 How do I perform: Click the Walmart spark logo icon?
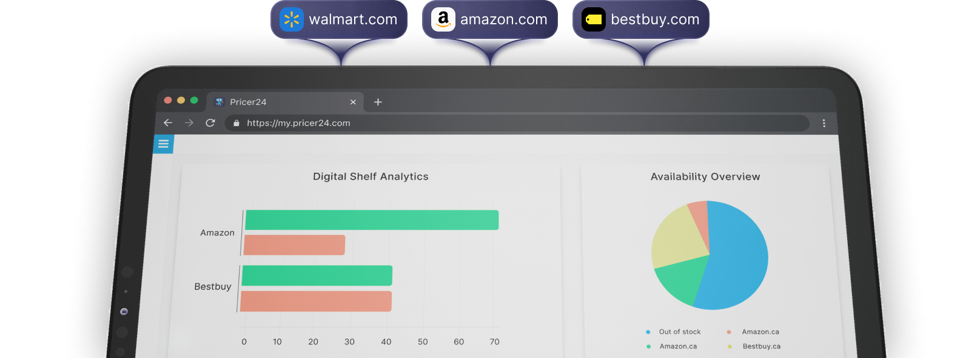(292, 19)
